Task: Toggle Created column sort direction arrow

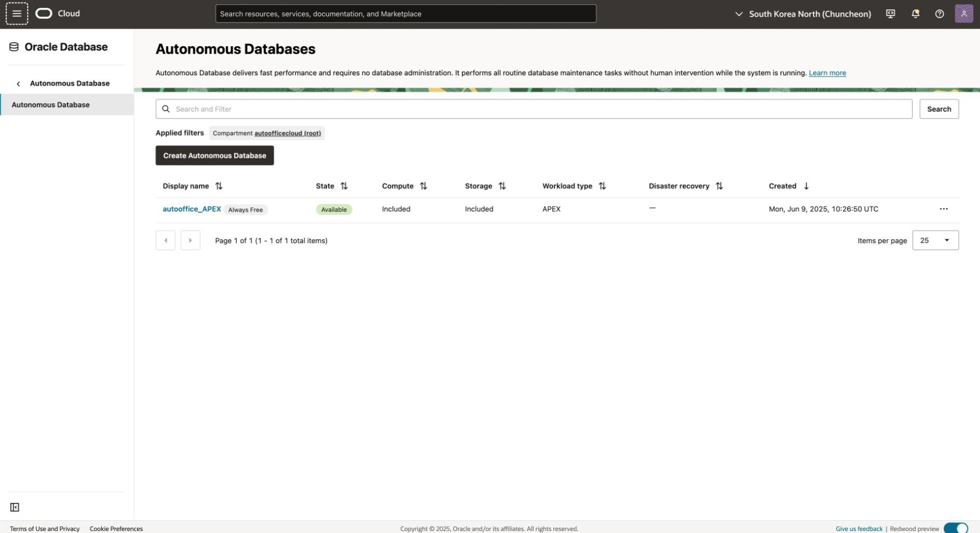Action: tap(806, 186)
